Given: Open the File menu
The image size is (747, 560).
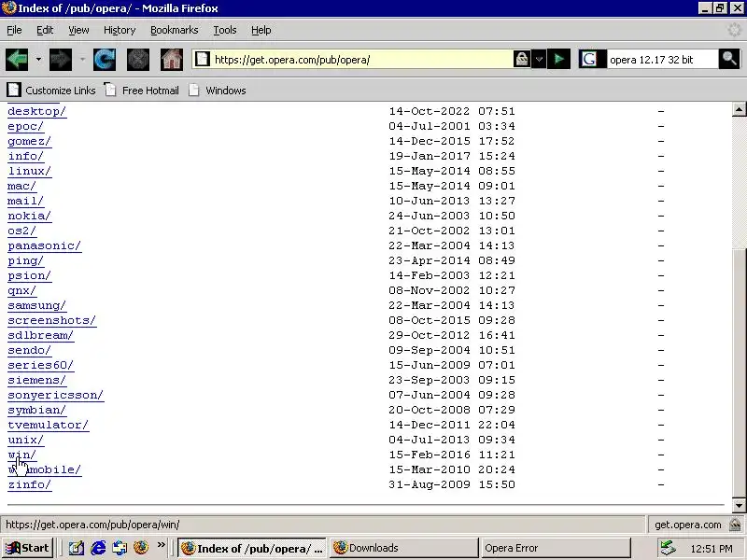Looking at the screenshot, I should [14, 30].
